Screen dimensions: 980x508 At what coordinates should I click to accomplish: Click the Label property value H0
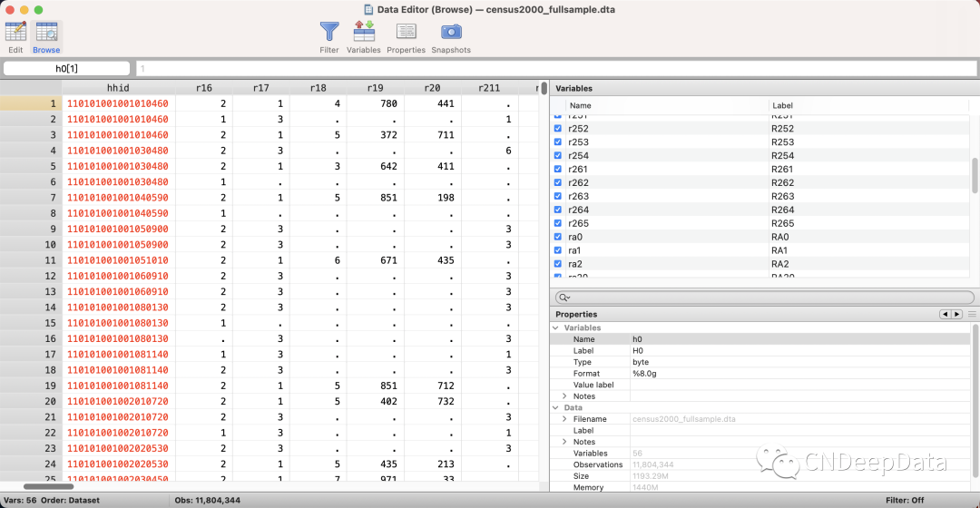(638, 350)
